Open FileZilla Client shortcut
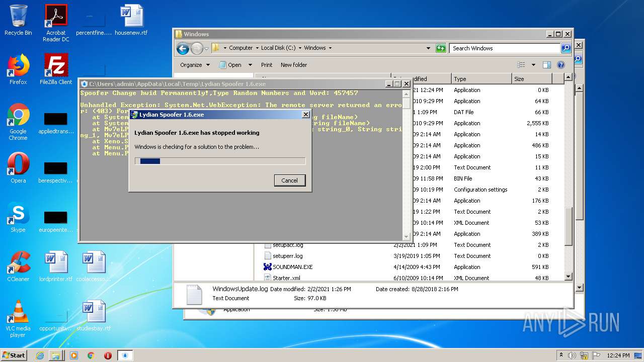 click(x=56, y=69)
